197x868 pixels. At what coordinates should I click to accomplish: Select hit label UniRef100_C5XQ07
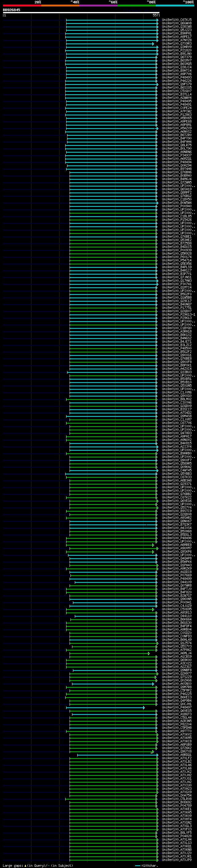click(176, 91)
